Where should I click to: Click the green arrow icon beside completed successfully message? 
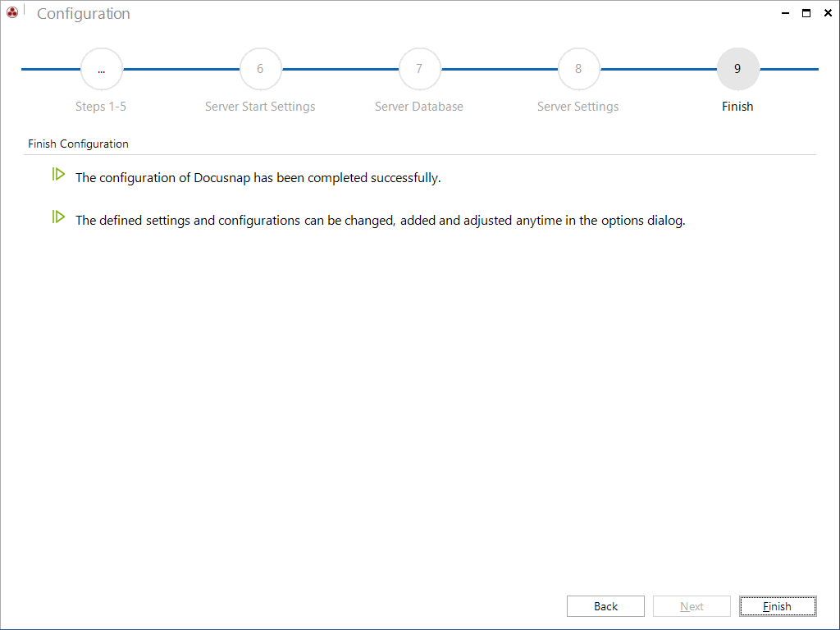(x=58, y=174)
